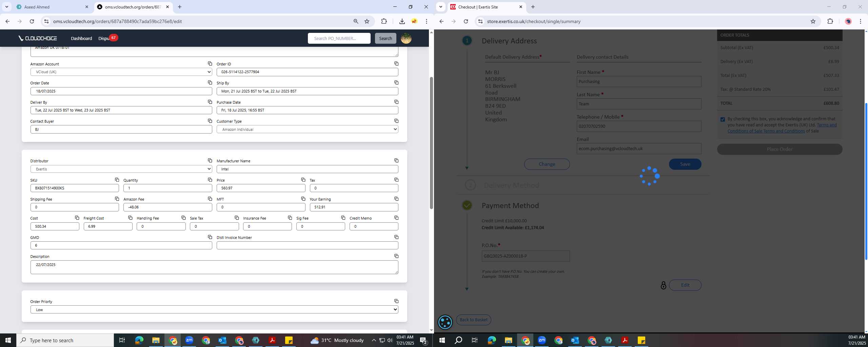Open tab search arrow in OMS Chrome window

[7, 7]
